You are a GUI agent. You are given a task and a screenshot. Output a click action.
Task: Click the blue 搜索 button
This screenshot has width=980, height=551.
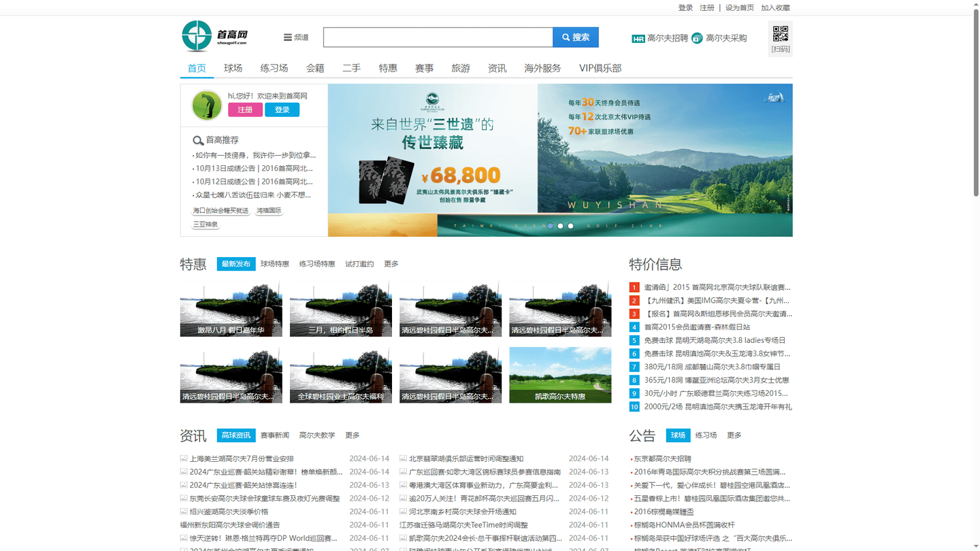pyautogui.click(x=576, y=37)
